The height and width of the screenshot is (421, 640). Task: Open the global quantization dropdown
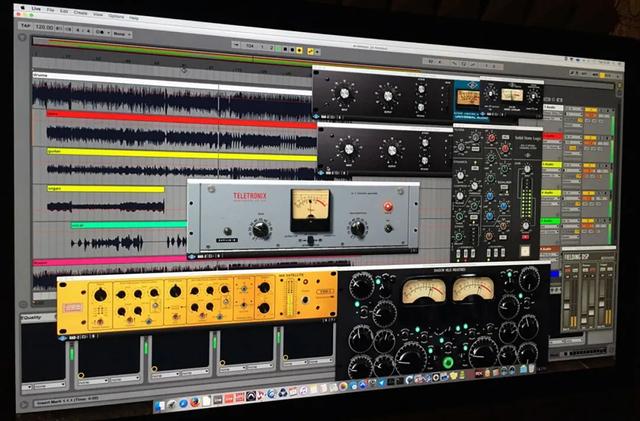pyautogui.click(x=122, y=34)
